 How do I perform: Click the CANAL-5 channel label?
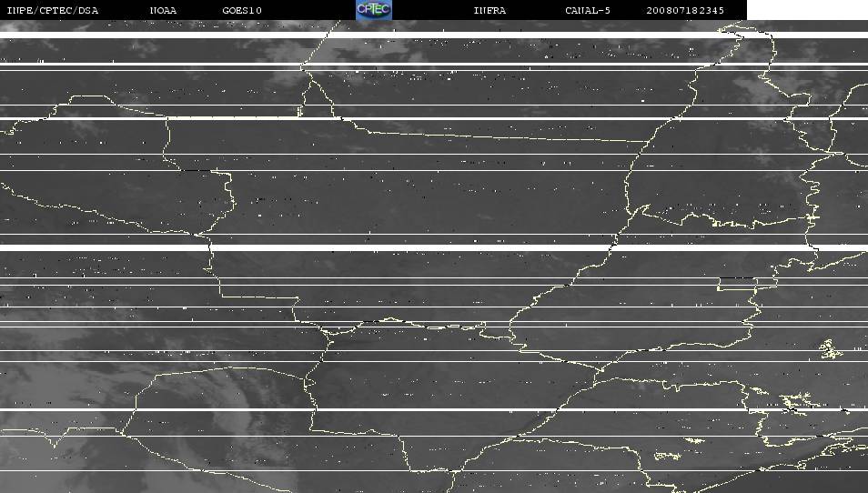[x=588, y=11]
